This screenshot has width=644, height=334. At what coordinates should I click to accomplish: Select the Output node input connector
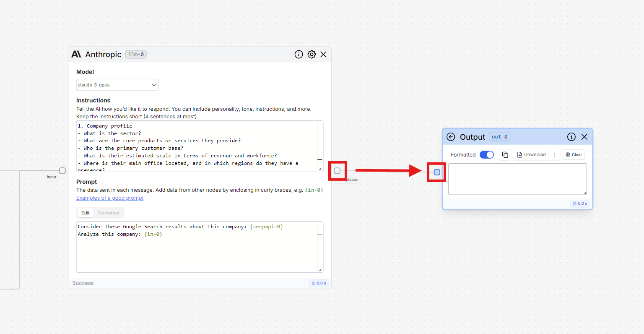tap(437, 172)
